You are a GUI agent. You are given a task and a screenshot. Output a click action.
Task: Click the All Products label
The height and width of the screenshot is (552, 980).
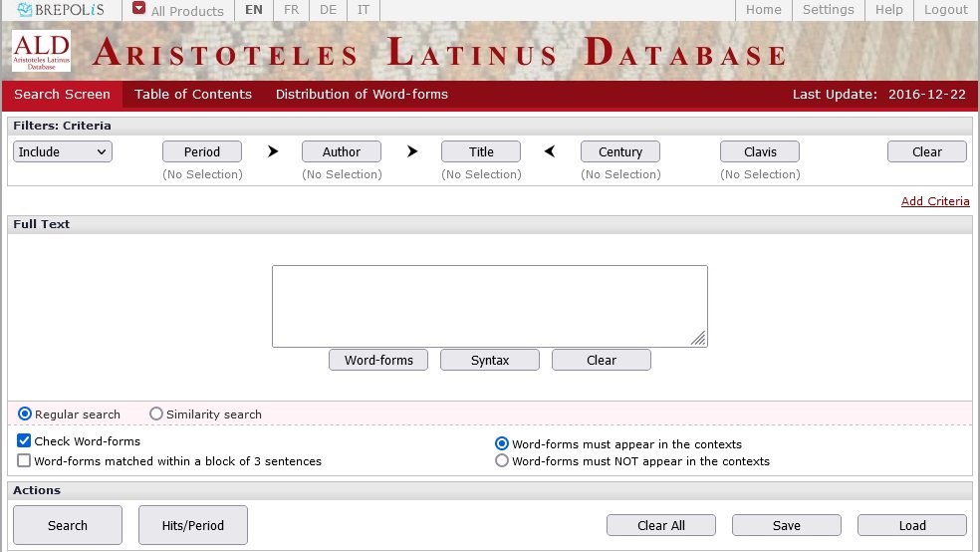tap(187, 11)
